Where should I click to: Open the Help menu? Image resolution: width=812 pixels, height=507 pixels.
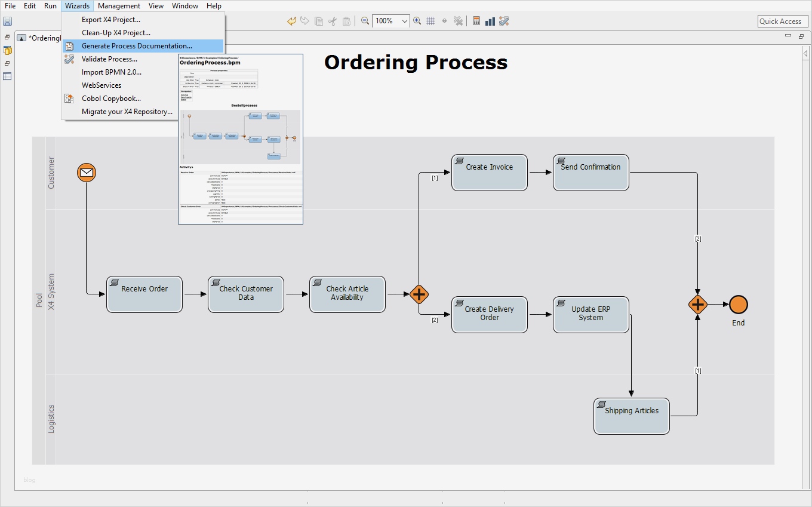pos(214,6)
